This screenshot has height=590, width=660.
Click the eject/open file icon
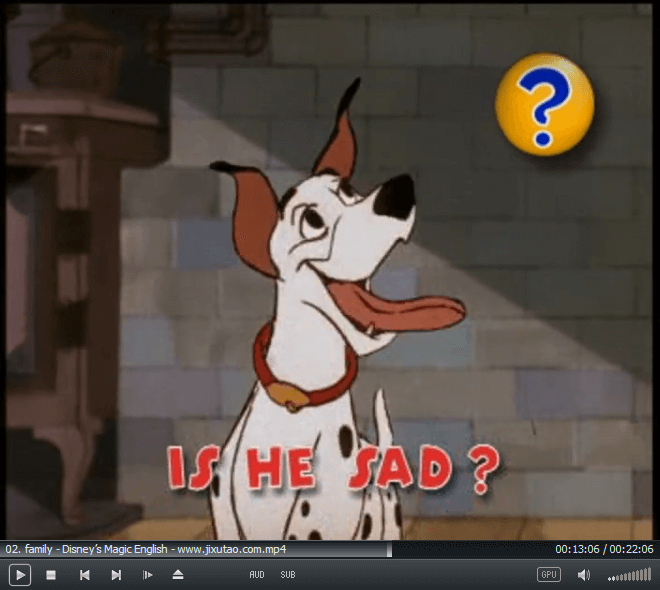click(x=178, y=575)
